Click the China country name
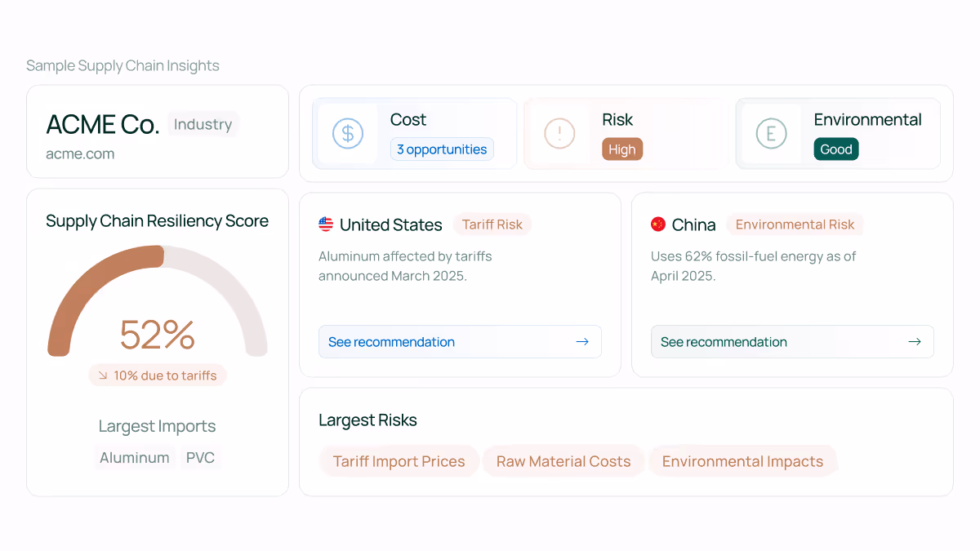This screenshot has width=980, height=551. (694, 224)
